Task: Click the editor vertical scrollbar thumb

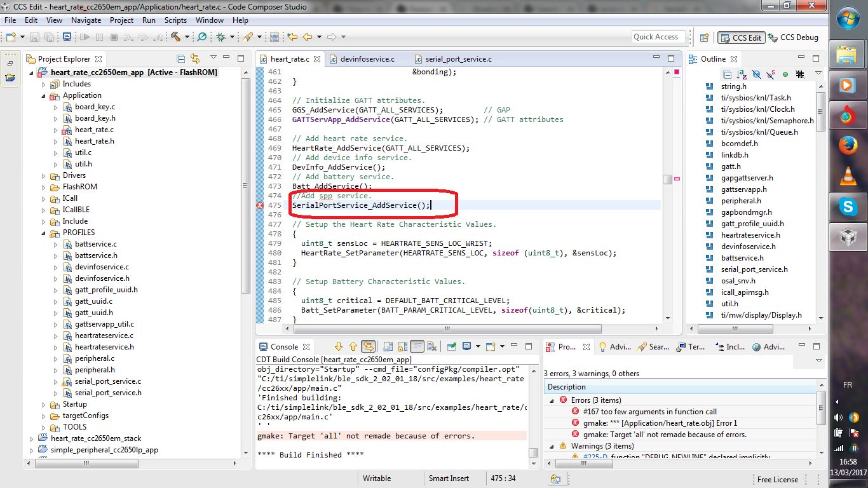Action: pos(667,180)
